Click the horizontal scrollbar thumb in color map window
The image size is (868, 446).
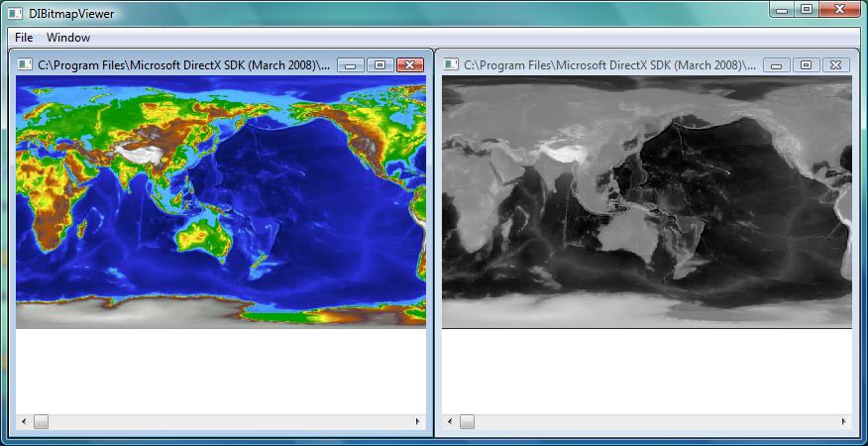[41, 421]
